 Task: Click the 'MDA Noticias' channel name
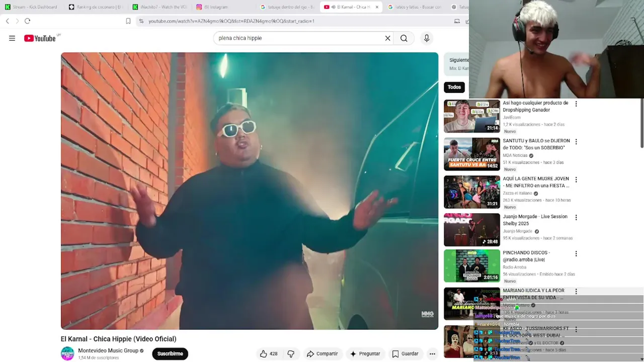515,155
